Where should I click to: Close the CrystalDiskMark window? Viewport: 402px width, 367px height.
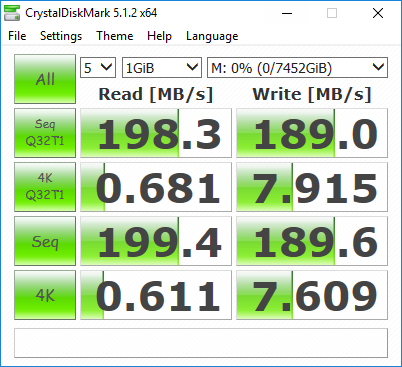[x=378, y=13]
